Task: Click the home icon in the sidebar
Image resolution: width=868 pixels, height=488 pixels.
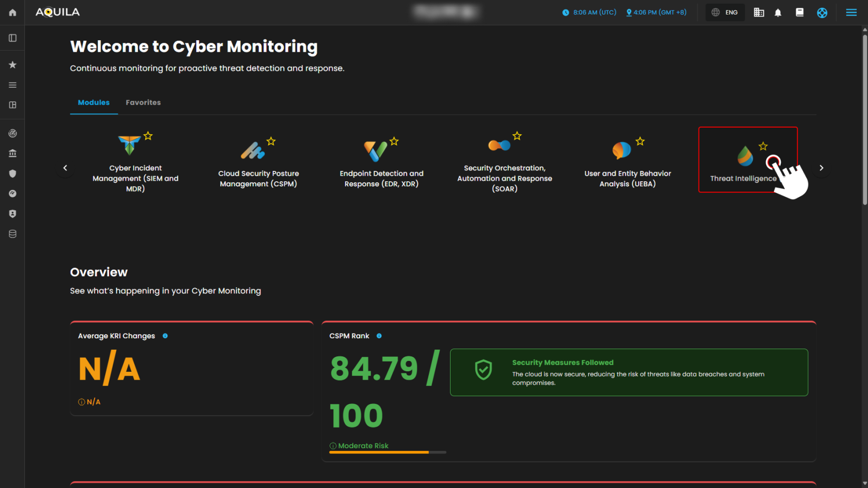Action: coord(12,12)
